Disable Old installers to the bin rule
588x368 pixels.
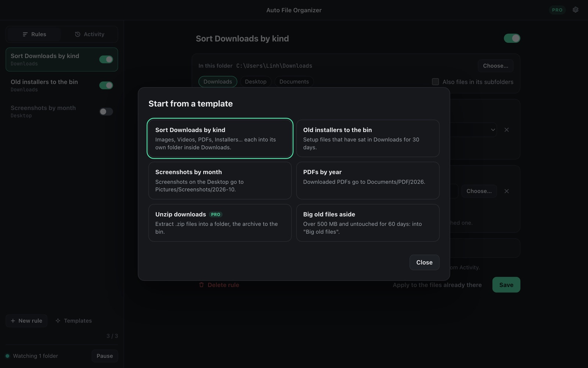click(x=106, y=85)
